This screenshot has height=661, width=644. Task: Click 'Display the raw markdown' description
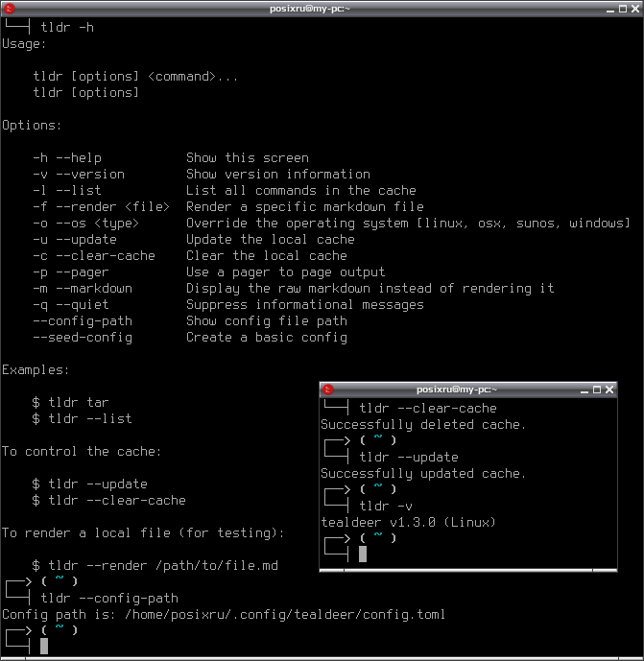pos(370,289)
